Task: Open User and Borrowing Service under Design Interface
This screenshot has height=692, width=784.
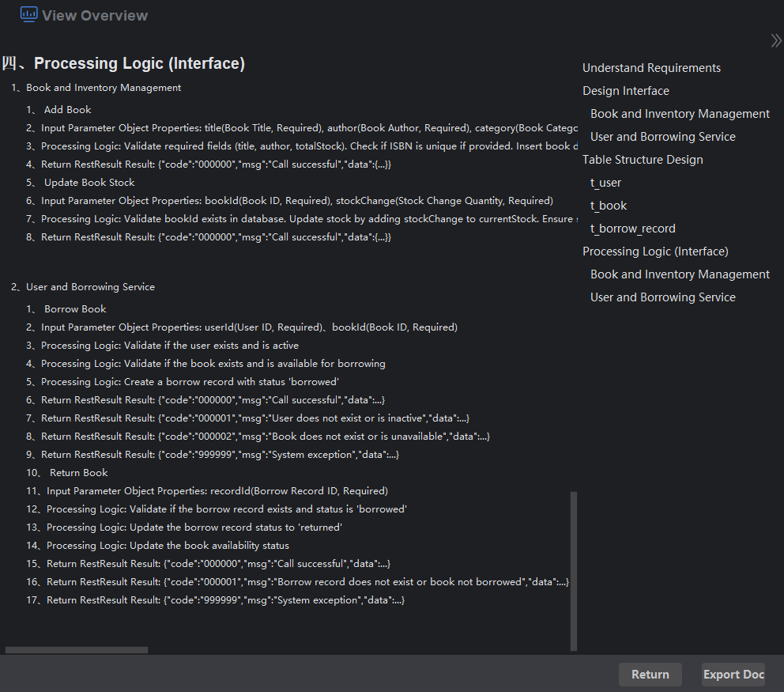Action: [x=662, y=137]
